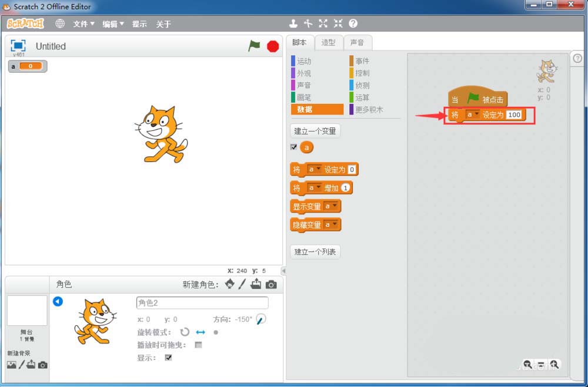
Task: Select the Duplicate stamp tool
Action: pos(293,23)
